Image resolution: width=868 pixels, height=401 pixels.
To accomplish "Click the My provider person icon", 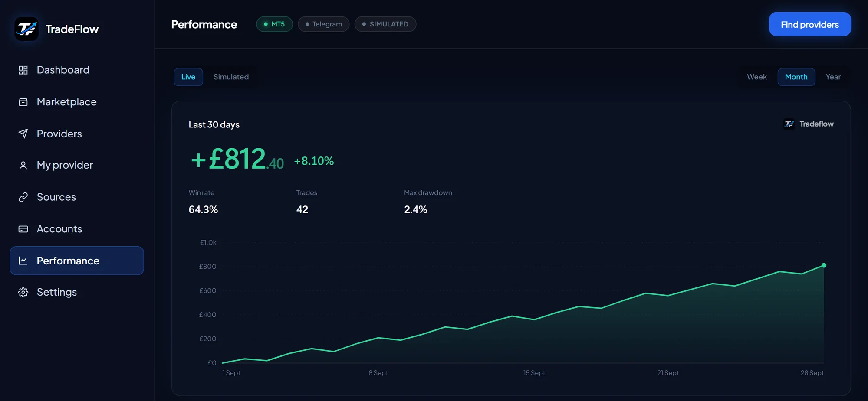I will (23, 165).
